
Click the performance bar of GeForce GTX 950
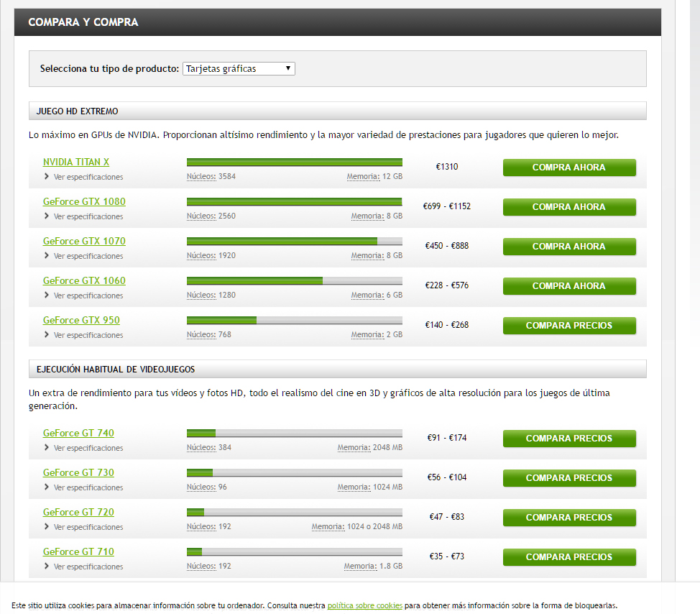click(295, 320)
